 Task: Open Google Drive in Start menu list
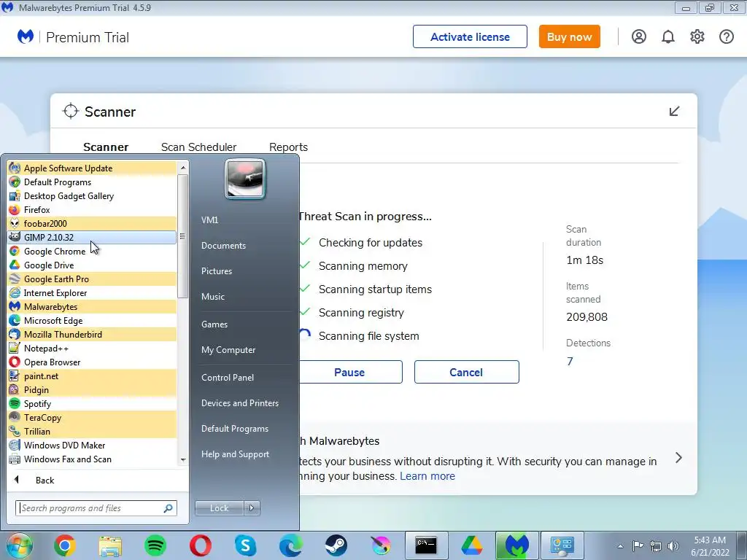92,265
